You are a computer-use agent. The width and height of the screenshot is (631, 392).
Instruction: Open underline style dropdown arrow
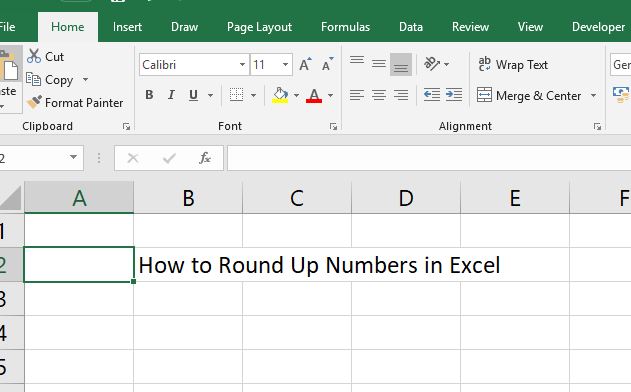[x=210, y=95]
